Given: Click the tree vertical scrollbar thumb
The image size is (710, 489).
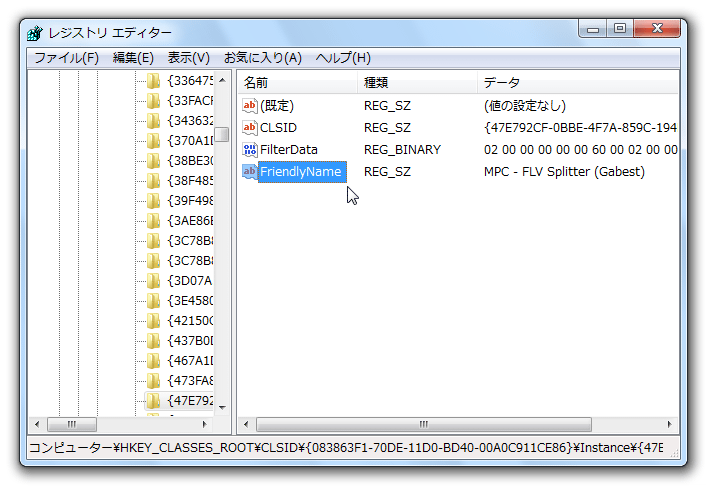Looking at the screenshot, I should pyautogui.click(x=222, y=134).
